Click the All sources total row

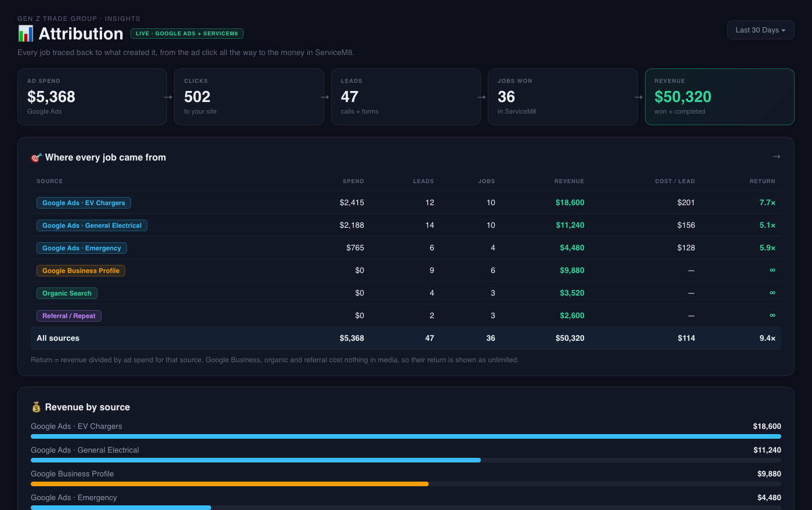coord(406,338)
